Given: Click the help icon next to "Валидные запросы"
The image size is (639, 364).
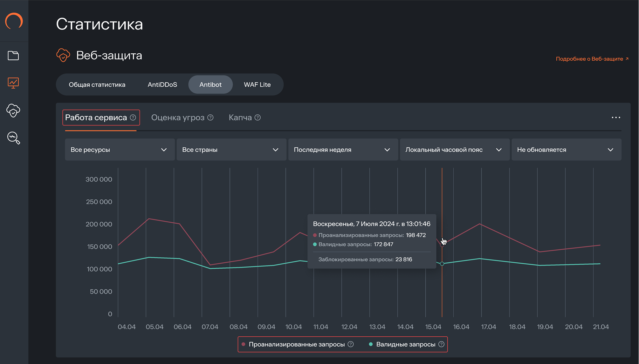Looking at the screenshot, I should click(441, 344).
